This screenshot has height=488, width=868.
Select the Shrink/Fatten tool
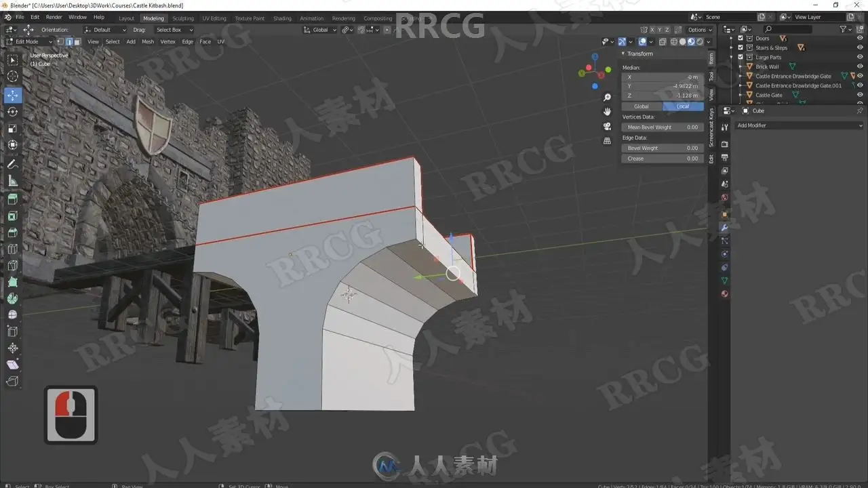pyautogui.click(x=13, y=348)
